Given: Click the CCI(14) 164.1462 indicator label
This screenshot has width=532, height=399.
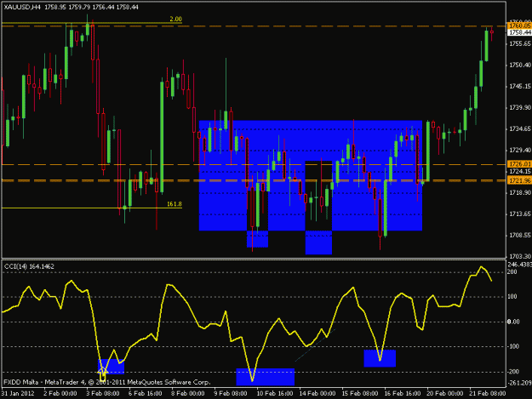Looking at the screenshot, I should (x=29, y=267).
